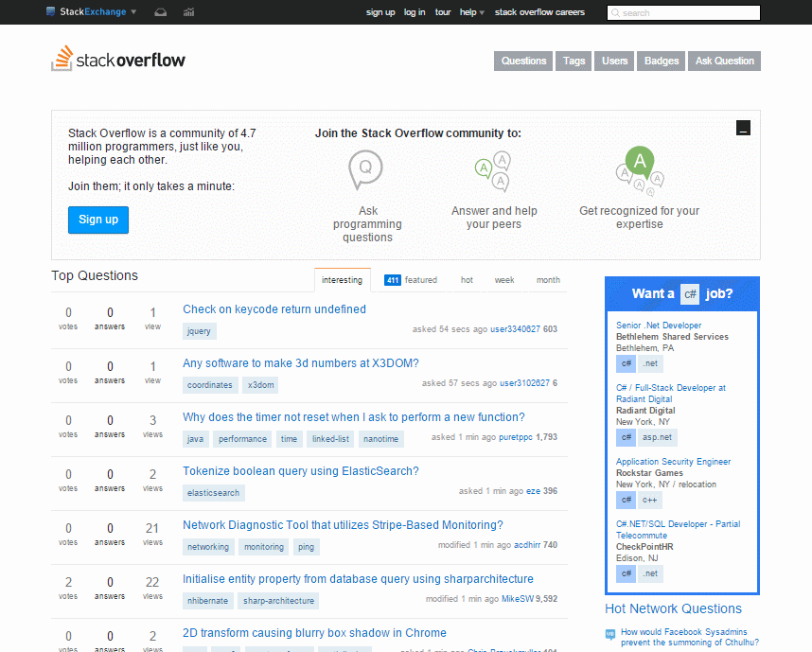The width and height of the screenshot is (812, 652).
Task: Open C#.NET/SQL Developer job listing
Action: pos(679,529)
